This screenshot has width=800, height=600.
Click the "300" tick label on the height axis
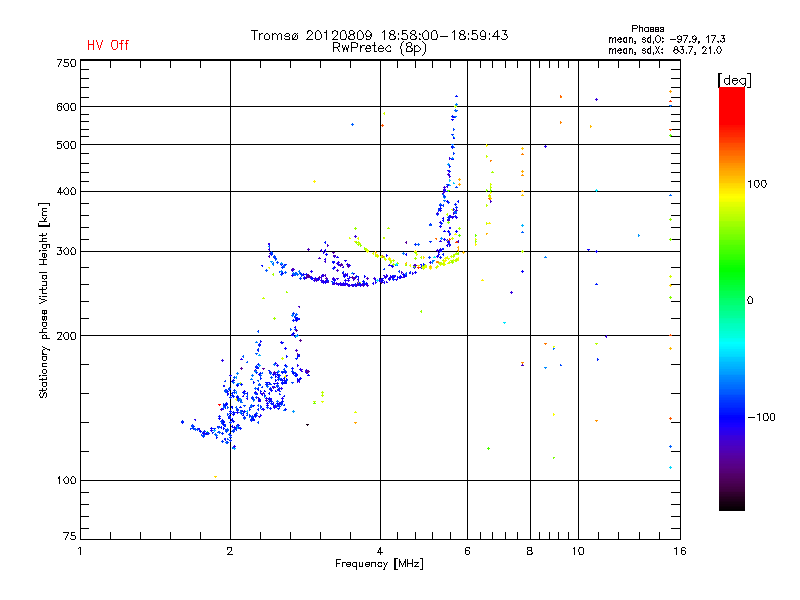[65, 251]
